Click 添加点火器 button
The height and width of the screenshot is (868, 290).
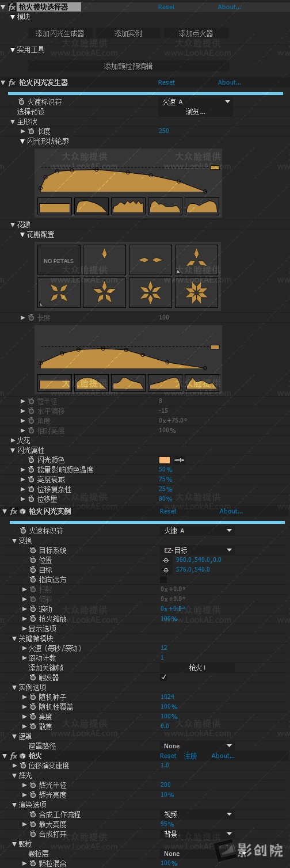tap(196, 33)
